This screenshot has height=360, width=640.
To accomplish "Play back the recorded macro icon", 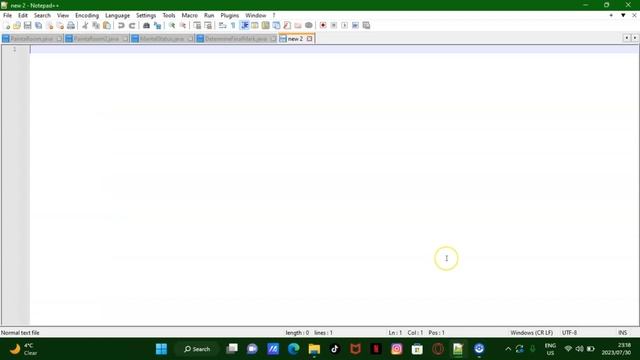I will point(344,25).
